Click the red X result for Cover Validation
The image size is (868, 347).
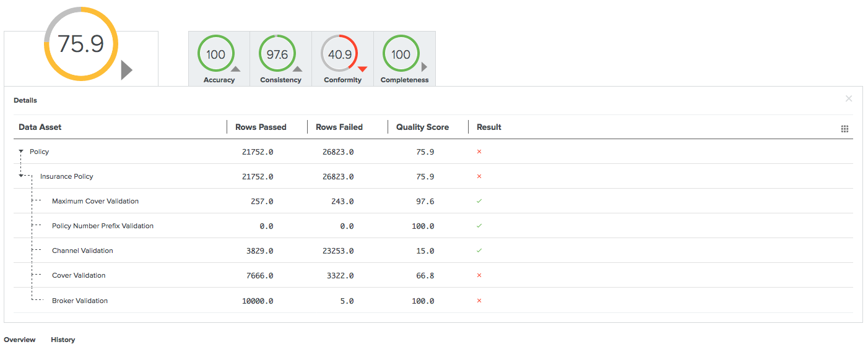click(479, 275)
